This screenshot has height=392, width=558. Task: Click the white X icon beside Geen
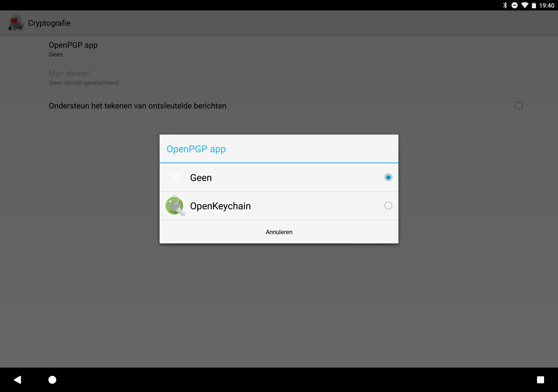tap(175, 177)
